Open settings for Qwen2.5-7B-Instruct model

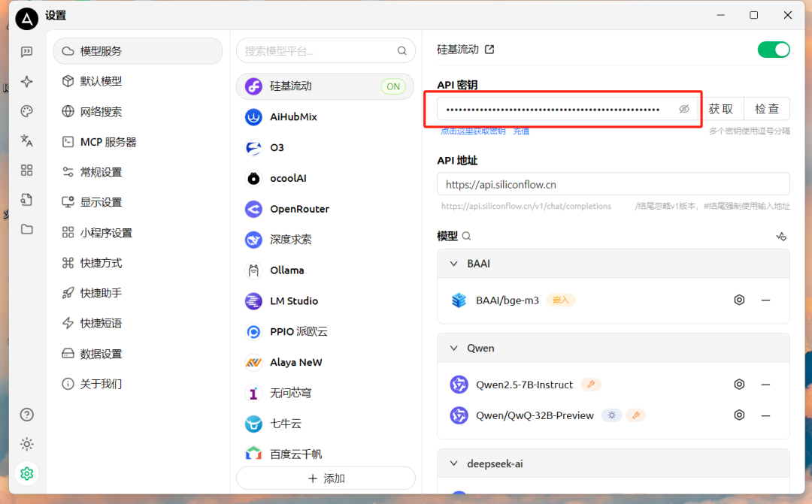740,385
